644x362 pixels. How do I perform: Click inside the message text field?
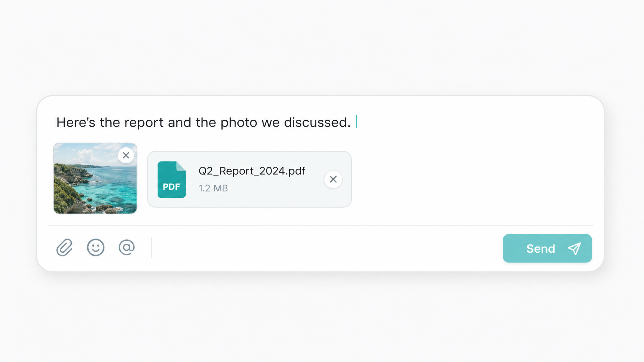[321, 122]
